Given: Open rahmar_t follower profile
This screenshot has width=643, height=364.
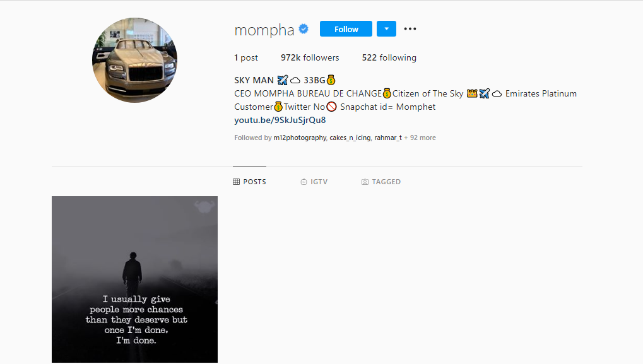Looking at the screenshot, I should pyautogui.click(x=388, y=138).
